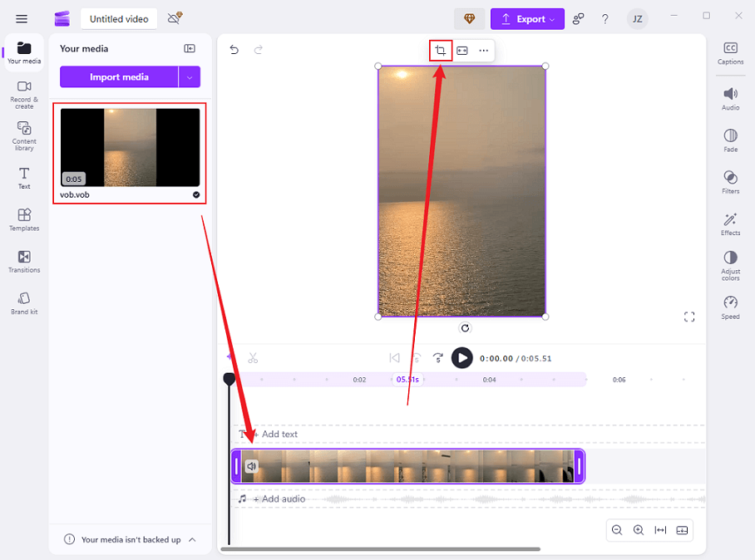The height and width of the screenshot is (560, 755).
Task: Open the Filters panel
Action: (x=730, y=183)
